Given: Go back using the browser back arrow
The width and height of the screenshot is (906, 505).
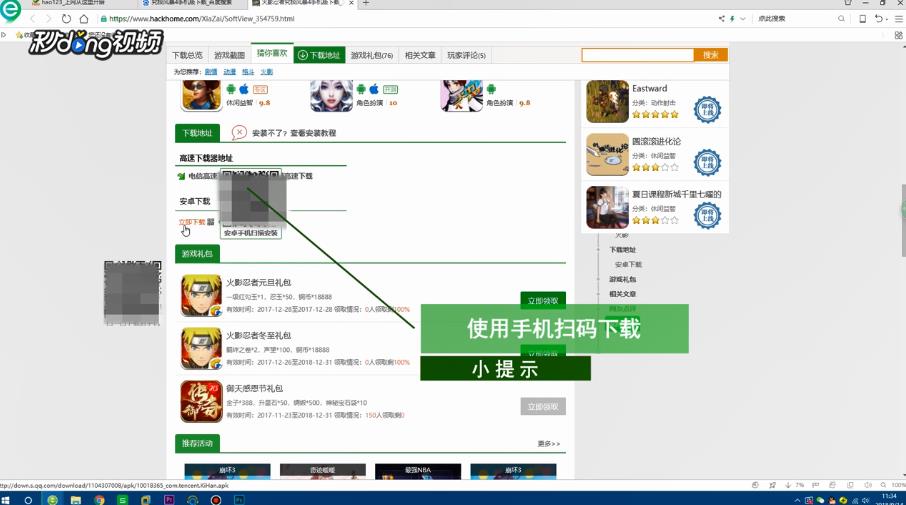Looking at the screenshot, I should point(32,18).
